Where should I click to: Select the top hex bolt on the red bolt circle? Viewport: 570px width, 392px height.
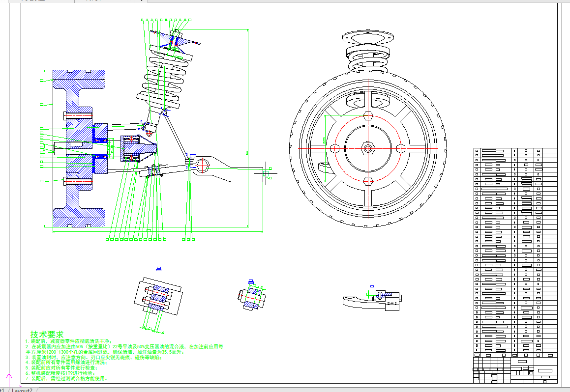pyautogui.click(x=367, y=116)
